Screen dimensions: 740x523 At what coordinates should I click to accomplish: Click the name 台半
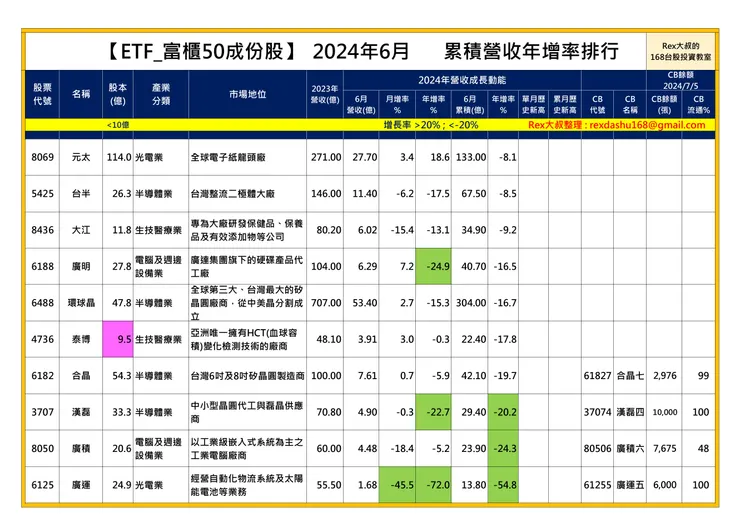pyautogui.click(x=81, y=194)
